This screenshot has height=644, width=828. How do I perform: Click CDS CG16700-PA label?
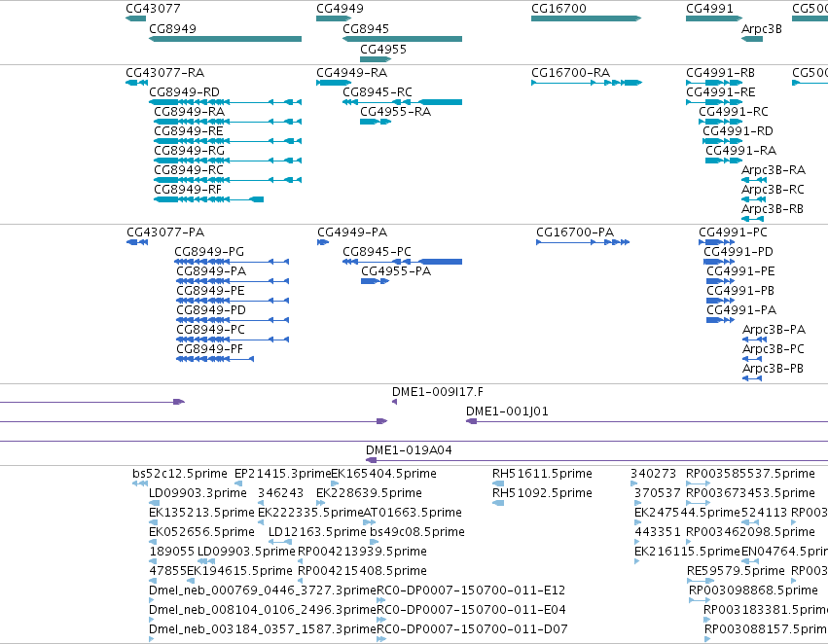pos(575,233)
